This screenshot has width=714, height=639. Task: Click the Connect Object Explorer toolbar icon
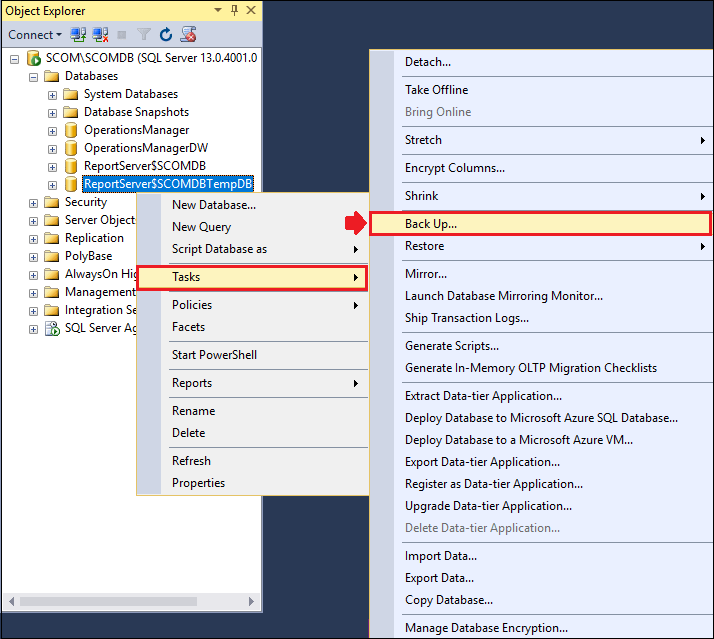pyautogui.click(x=78, y=35)
